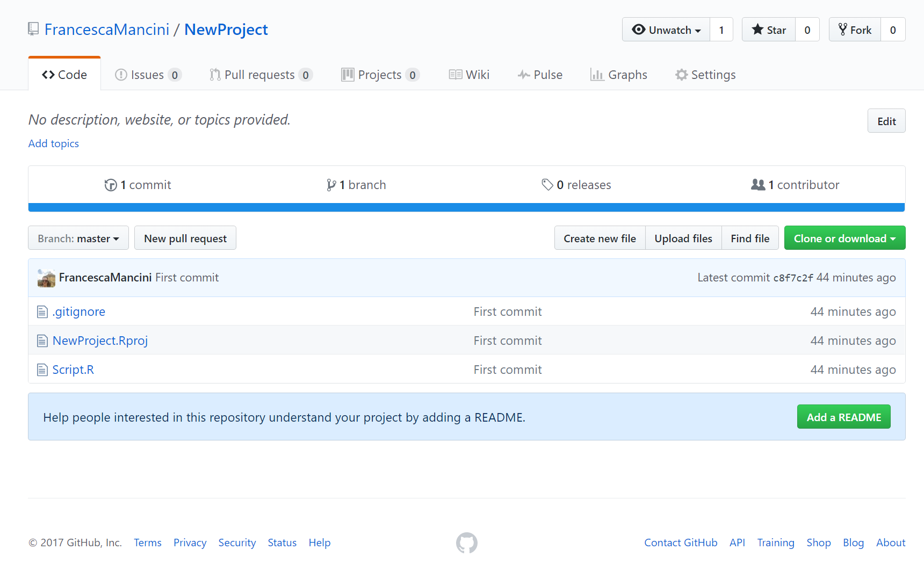Open the Wiki tab
This screenshot has width=924, height=586.
(x=470, y=75)
